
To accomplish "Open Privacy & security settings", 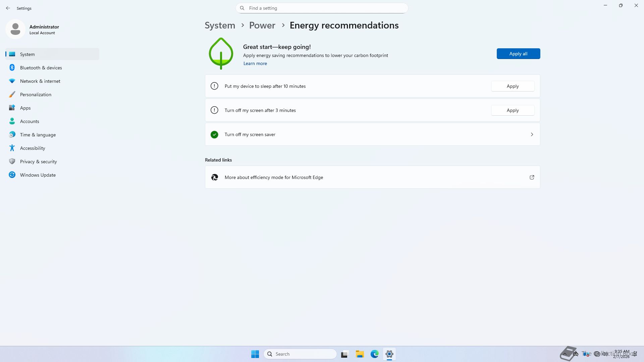I will [38, 162].
